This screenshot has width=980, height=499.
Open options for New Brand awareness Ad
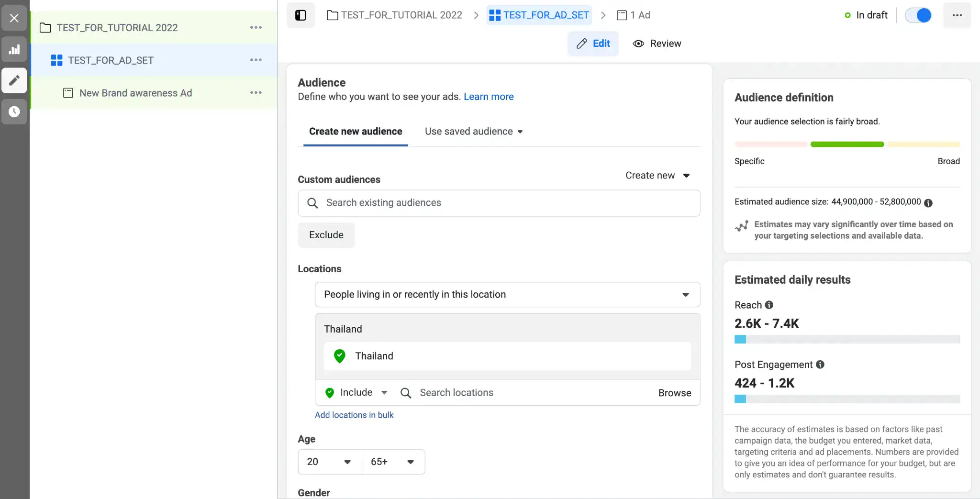(256, 93)
